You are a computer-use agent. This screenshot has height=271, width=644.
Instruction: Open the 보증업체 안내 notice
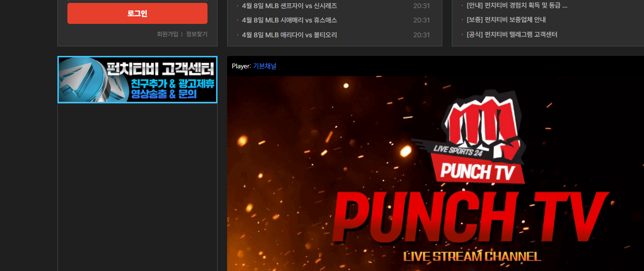click(x=506, y=20)
